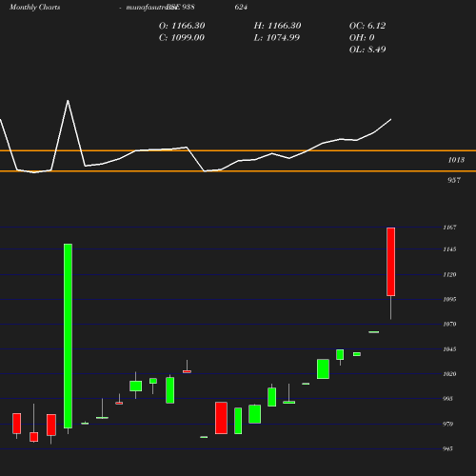Click the 1167 price axis label
This screenshot has height=476, width=476.
[449, 228]
